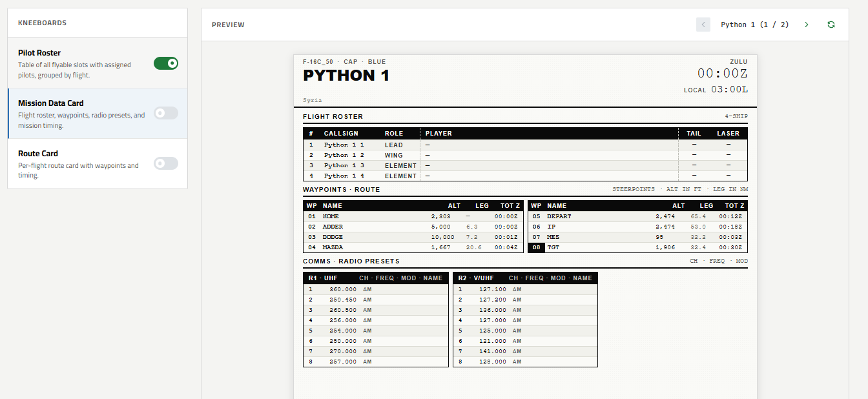Viewport: 868px width, 399px height.
Task: Click the 360.000 UHF frequency
Action: coord(342,289)
